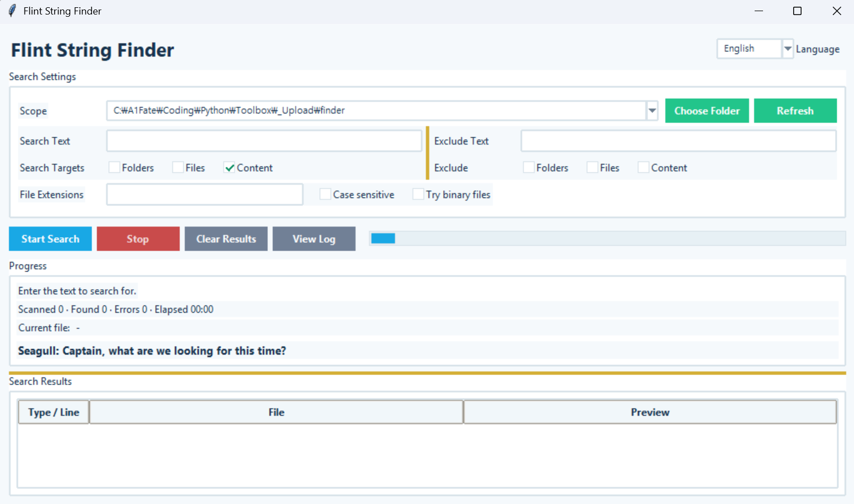Click the Refresh button
The height and width of the screenshot is (504, 854).
[x=795, y=111]
